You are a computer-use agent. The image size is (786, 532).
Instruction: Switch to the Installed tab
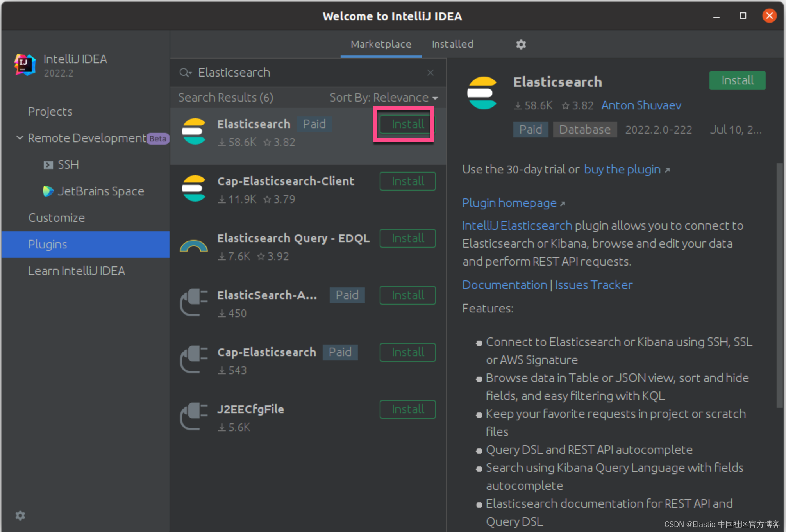click(x=452, y=45)
